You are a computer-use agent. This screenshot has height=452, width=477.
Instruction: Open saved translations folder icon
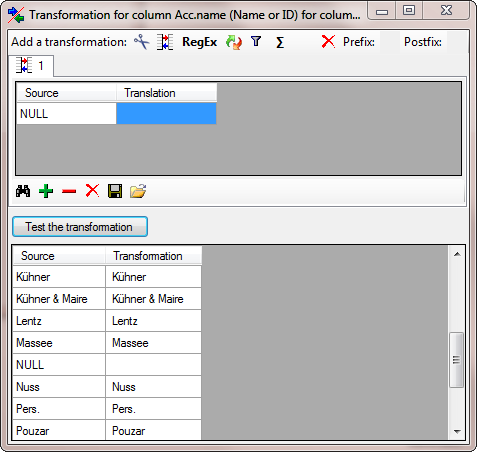coord(138,191)
